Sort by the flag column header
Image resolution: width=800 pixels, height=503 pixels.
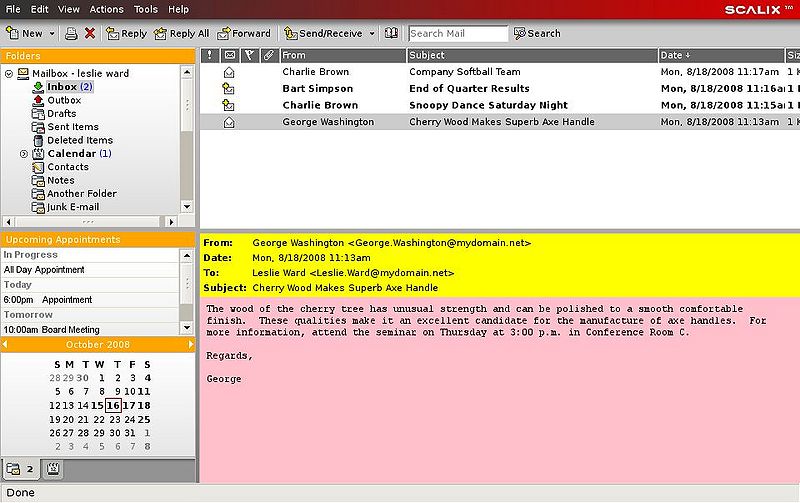(x=249, y=55)
